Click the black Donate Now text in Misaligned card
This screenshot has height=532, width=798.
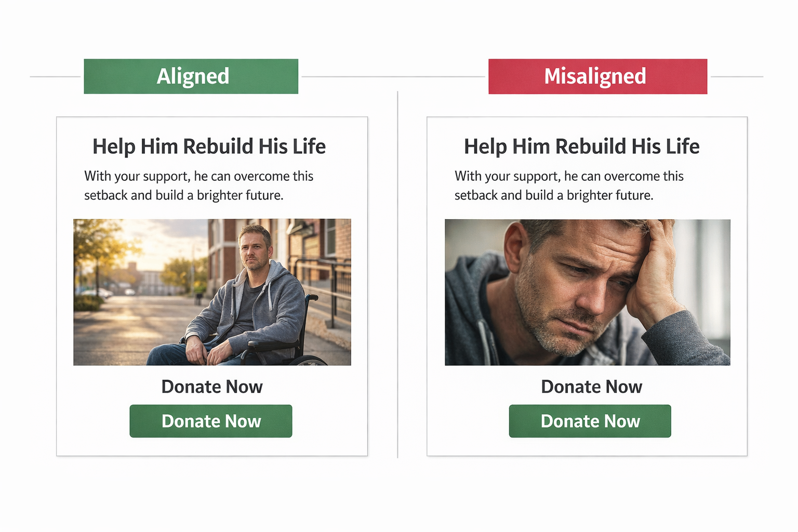click(x=591, y=387)
